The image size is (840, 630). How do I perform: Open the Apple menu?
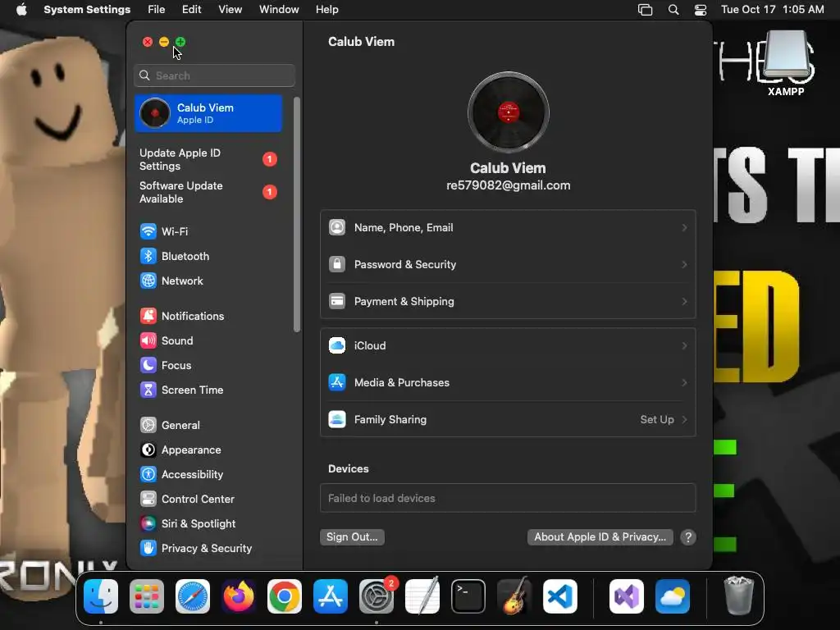[21, 10]
